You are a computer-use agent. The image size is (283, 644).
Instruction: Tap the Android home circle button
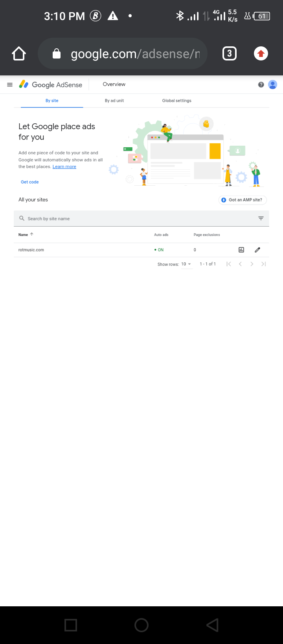tap(141, 625)
